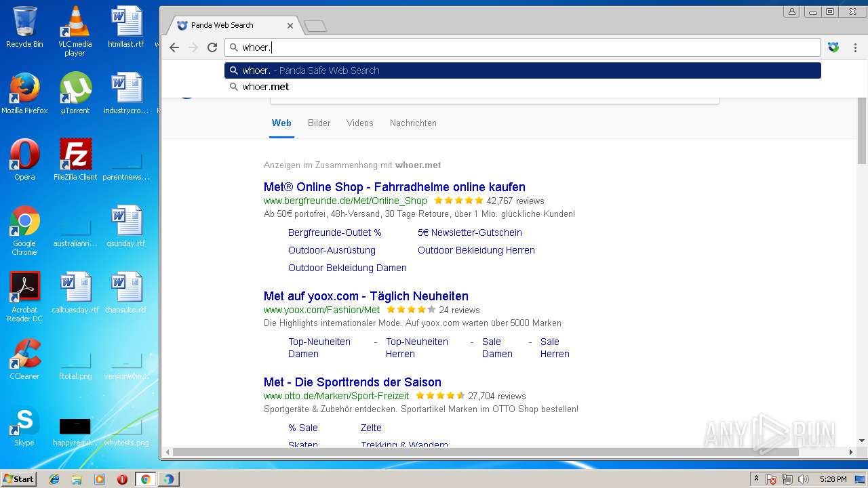Open Outdoor Bekleidung Damen sublink
This screenshot has height=488, width=868.
tap(347, 268)
